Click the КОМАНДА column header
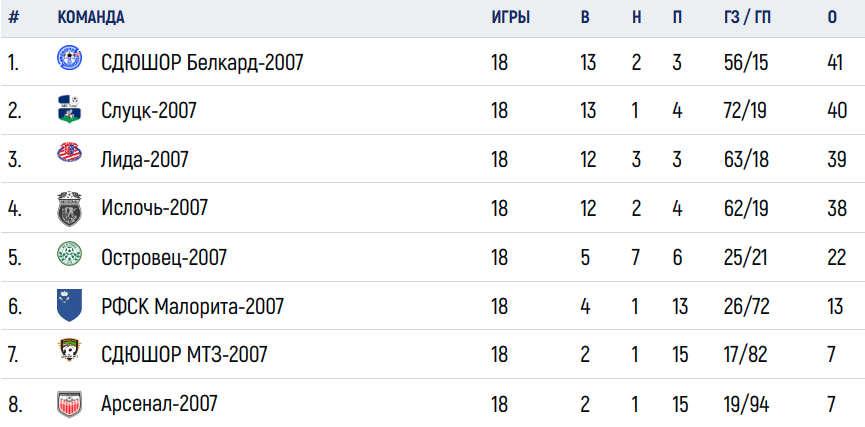Image resolution: width=865 pixels, height=427 pixels. pos(91,18)
